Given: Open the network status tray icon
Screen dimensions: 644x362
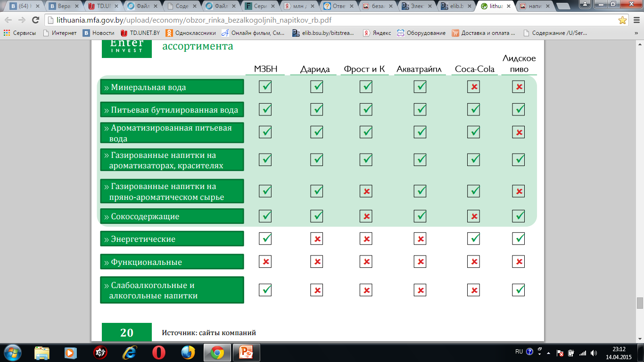Looking at the screenshot, I should (583, 353).
